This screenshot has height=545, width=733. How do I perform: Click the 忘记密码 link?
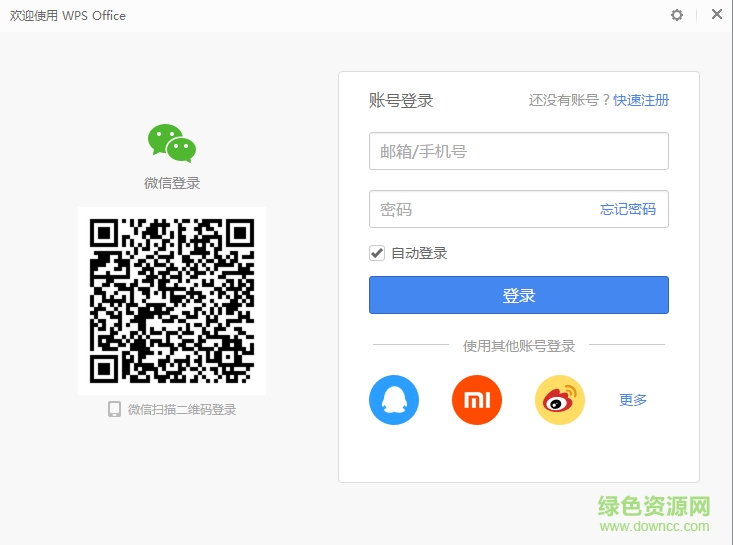coord(628,210)
